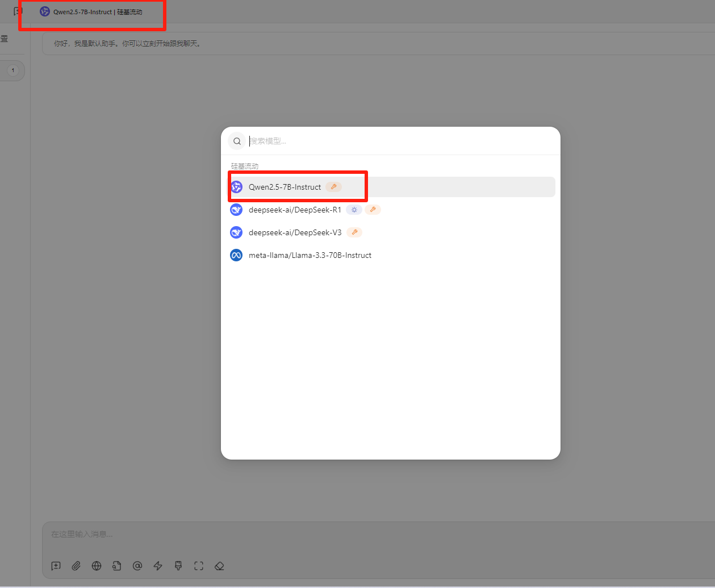
Task: Click the eraser clear context icon
Action: (x=219, y=566)
